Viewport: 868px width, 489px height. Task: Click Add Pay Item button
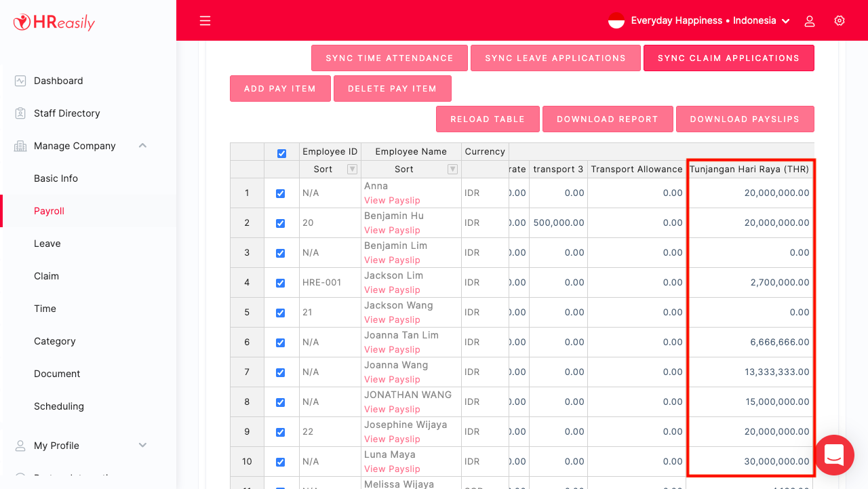click(x=280, y=89)
